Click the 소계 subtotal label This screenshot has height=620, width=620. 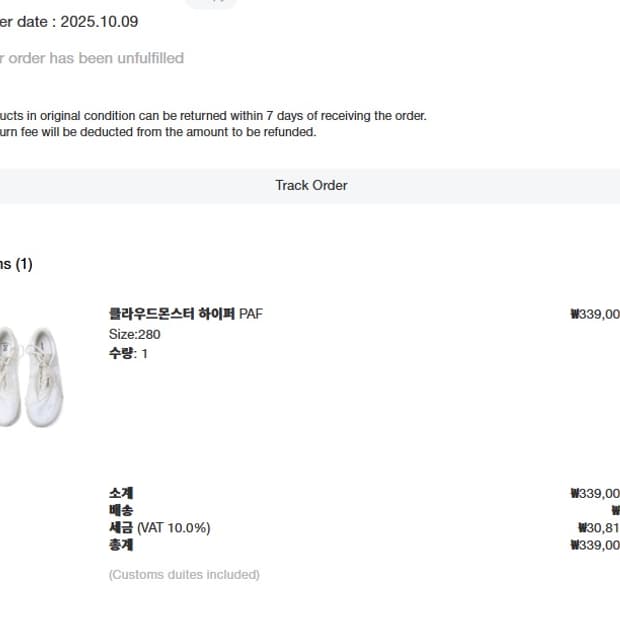(x=121, y=493)
